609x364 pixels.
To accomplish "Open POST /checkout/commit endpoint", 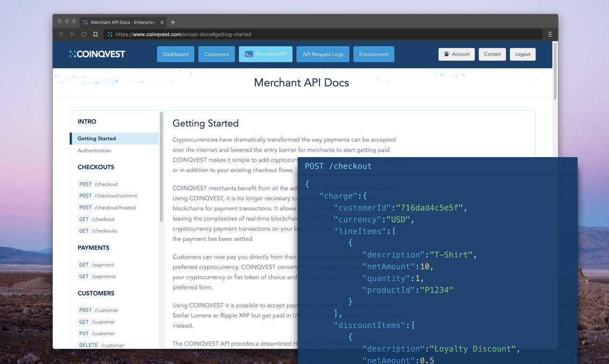I will tap(107, 195).
